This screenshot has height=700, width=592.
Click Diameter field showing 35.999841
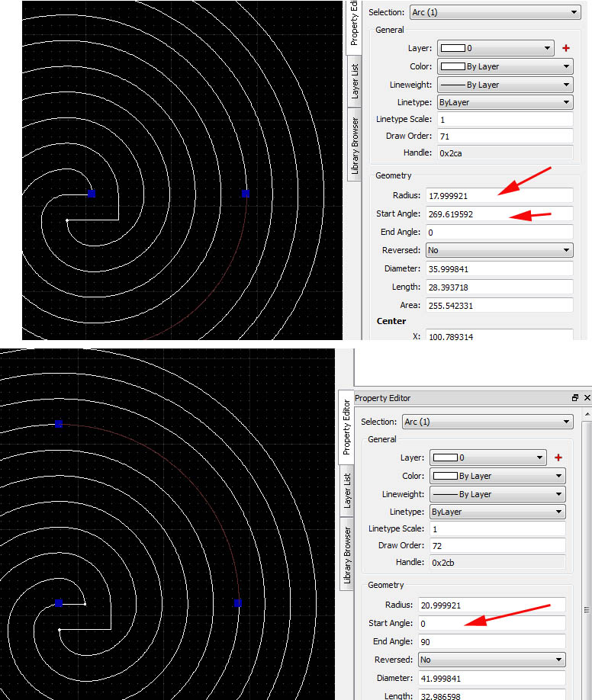[499, 268]
